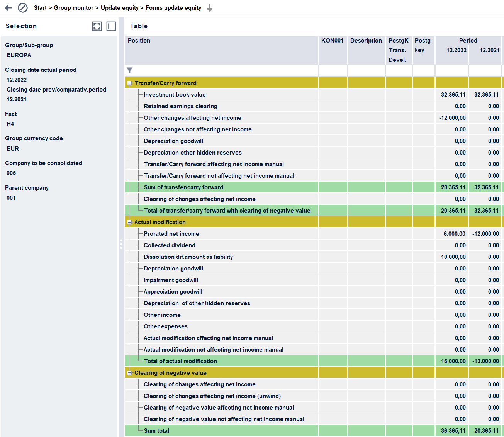Click Forms update equity breadcrumb
This screenshot has width=504, height=437.
[x=173, y=8]
